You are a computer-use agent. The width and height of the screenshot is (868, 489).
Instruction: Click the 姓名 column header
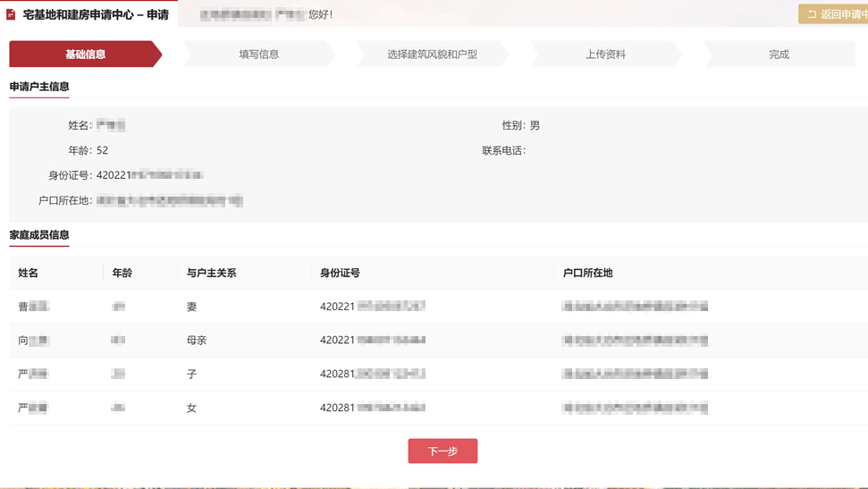point(29,273)
